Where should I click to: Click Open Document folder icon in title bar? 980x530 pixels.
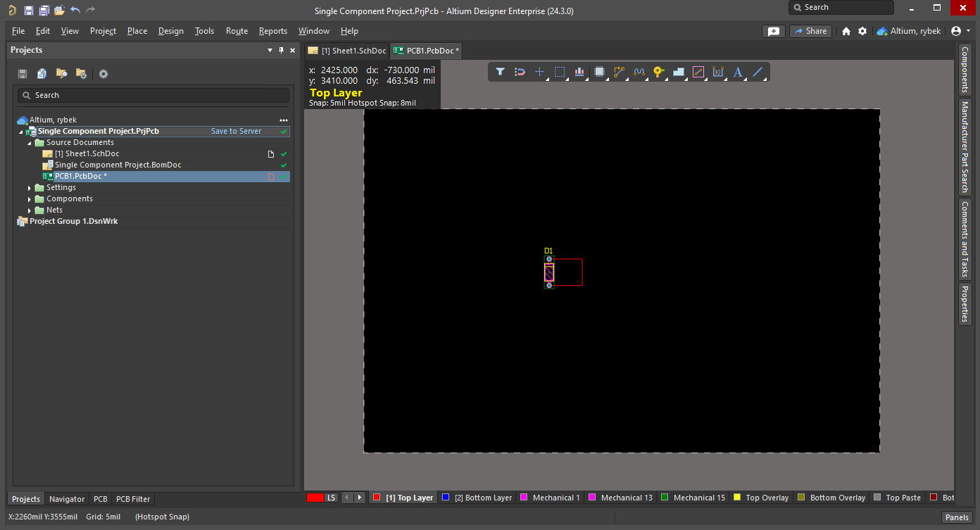pyautogui.click(x=59, y=10)
